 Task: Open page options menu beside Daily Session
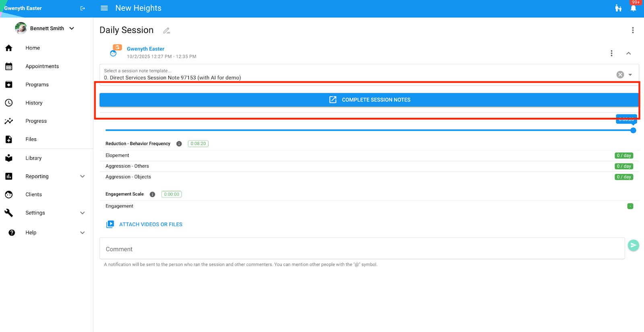632,30
